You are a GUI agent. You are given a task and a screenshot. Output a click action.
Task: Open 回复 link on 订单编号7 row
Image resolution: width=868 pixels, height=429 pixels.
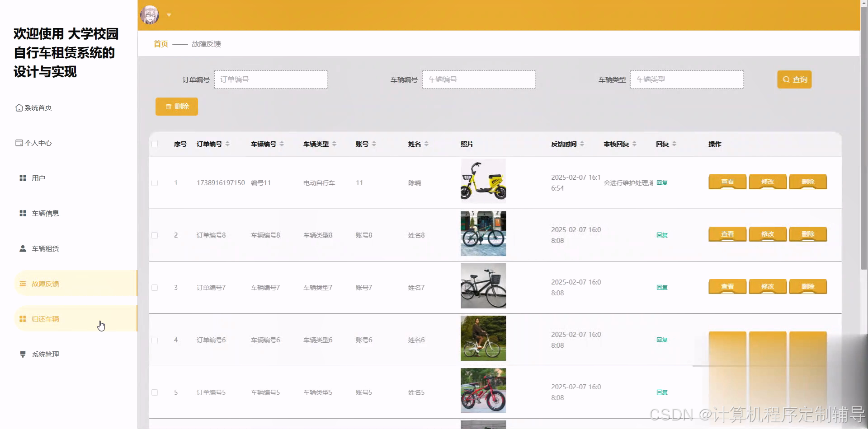pos(662,287)
